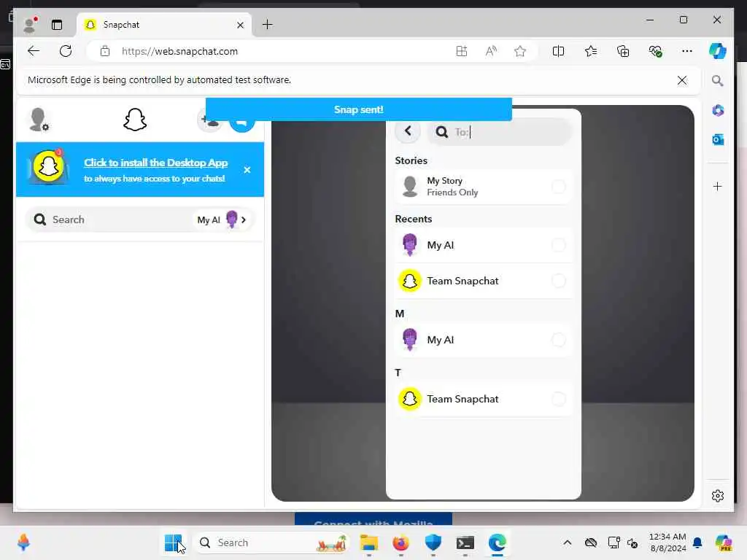Show hidden system tray icons
747x560 pixels.
[x=567, y=542]
